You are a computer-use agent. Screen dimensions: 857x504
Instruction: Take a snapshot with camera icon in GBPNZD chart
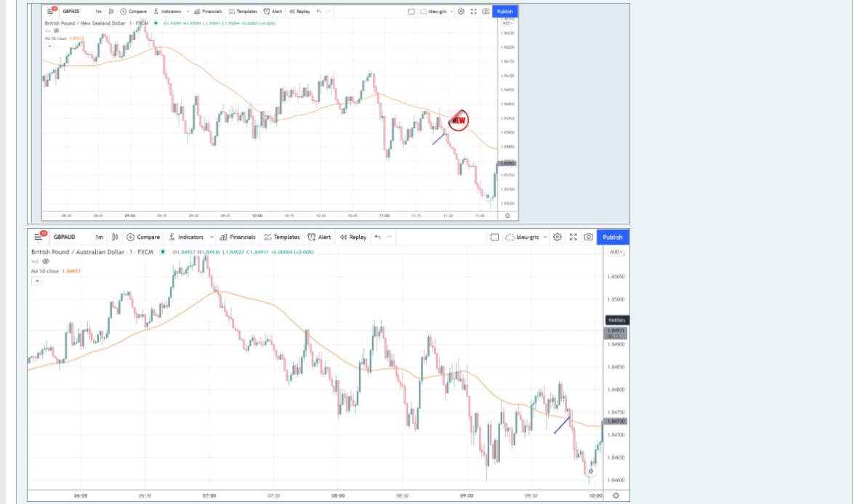486,12
